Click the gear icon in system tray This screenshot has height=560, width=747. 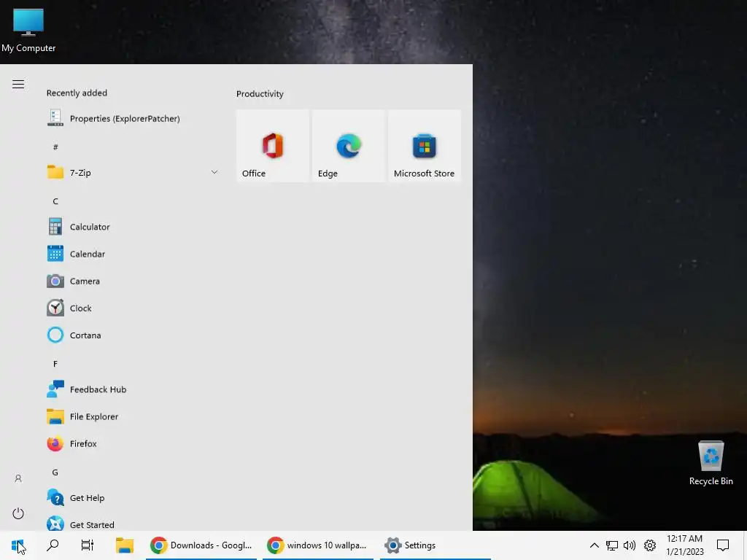[x=650, y=545]
